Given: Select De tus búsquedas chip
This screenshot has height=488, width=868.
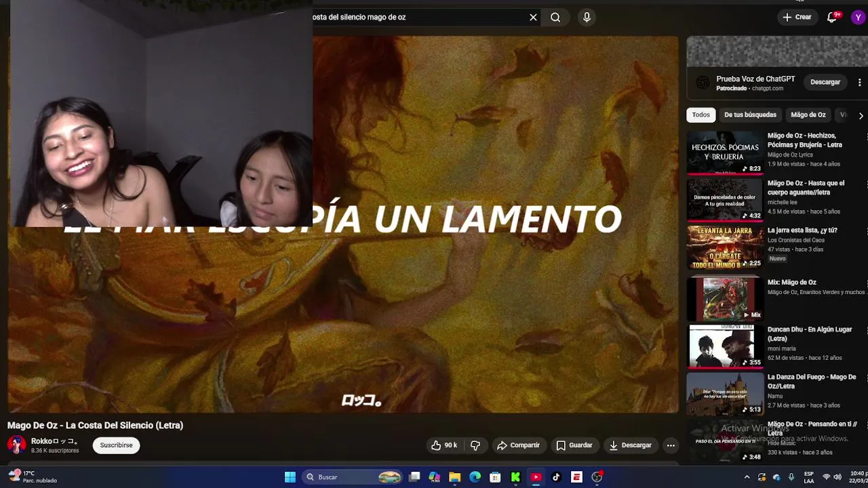Looking at the screenshot, I should (750, 115).
